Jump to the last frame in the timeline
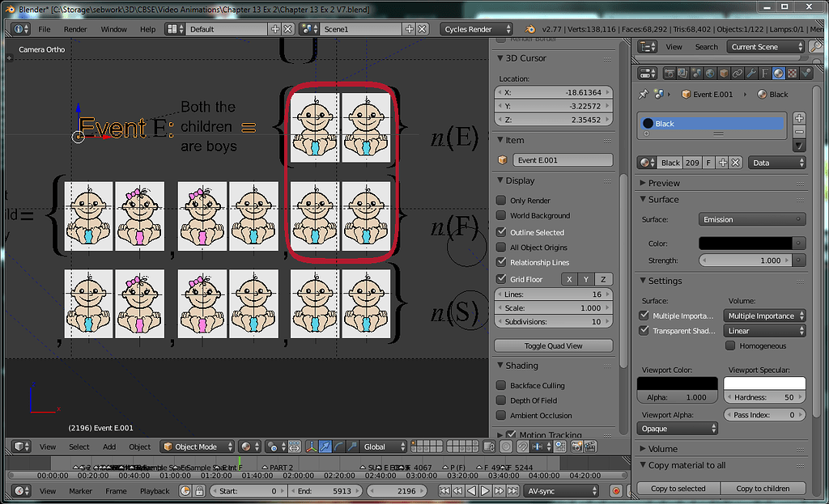The width and height of the screenshot is (829, 504). 512,491
